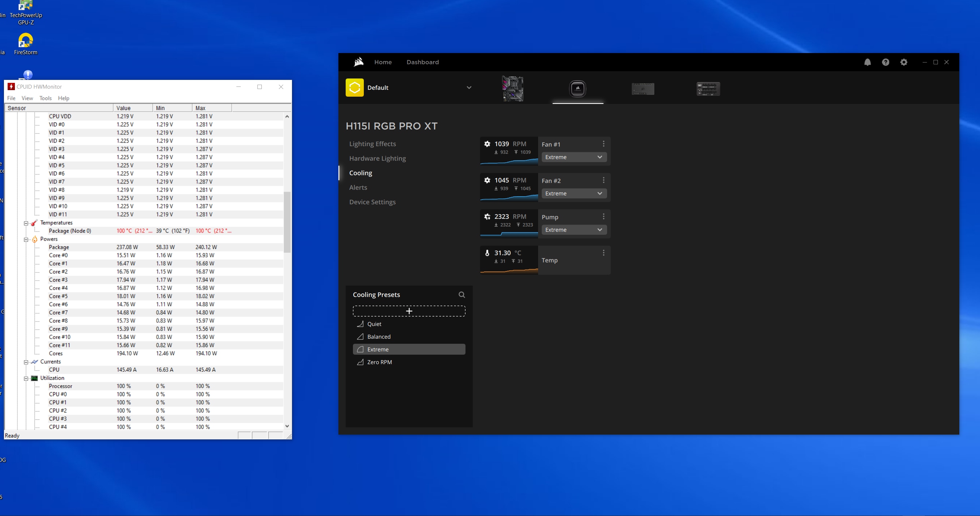Click the yellow Default profile icon
Image resolution: width=980 pixels, height=516 pixels.
(354, 88)
